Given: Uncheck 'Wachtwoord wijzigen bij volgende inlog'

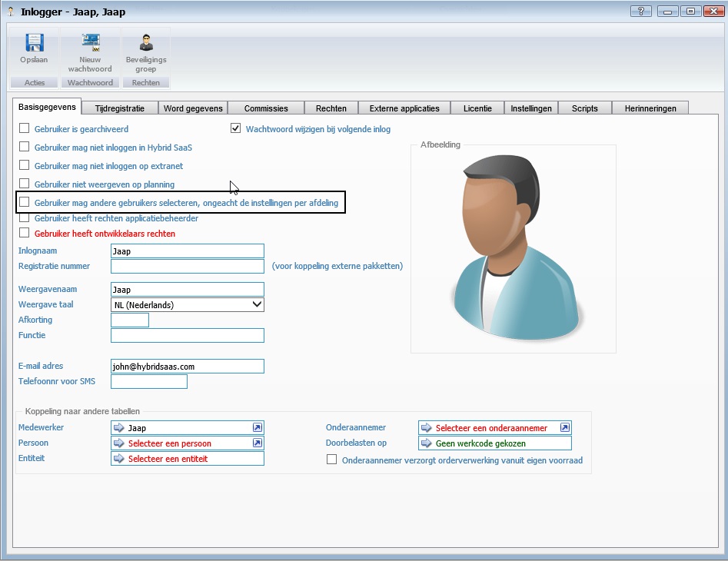Looking at the screenshot, I should click(x=236, y=129).
